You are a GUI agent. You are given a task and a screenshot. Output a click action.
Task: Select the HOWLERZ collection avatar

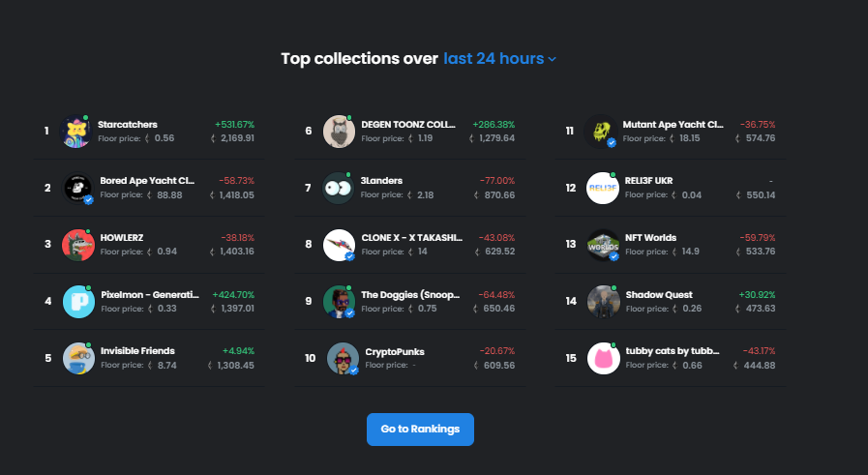pos(78,245)
